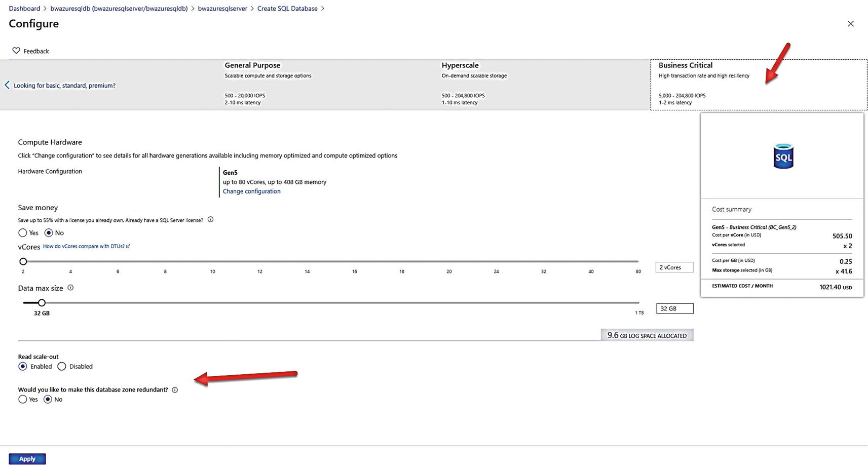Click the Feedback heart icon

click(x=16, y=51)
